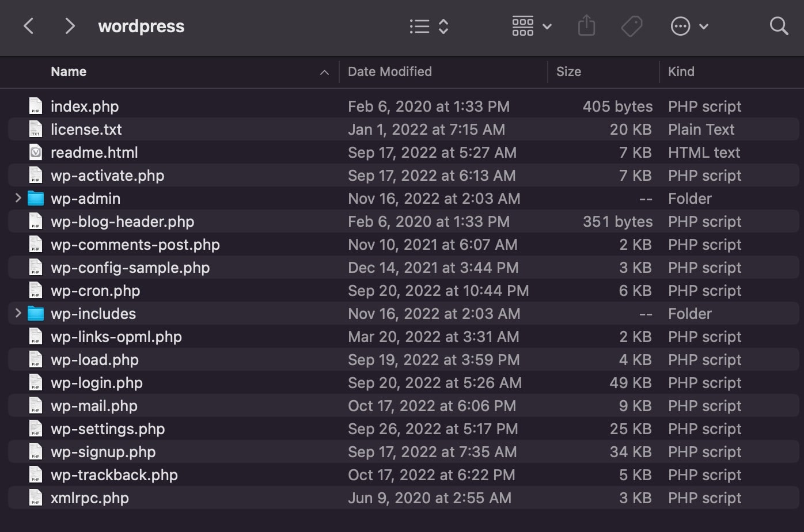Click the '49 KB' size value

[631, 383]
